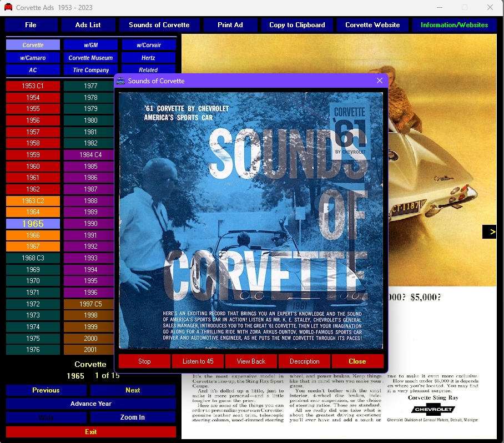Pick the 1953 C1 year
504x443 pixels.
33,86
